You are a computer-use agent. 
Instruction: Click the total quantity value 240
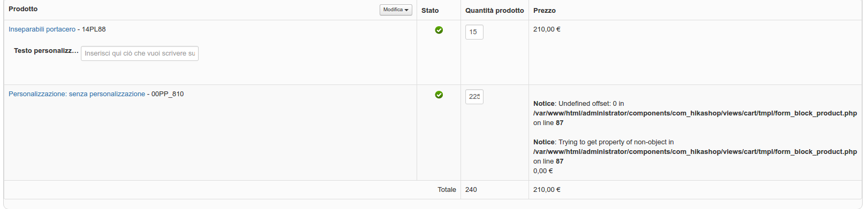pyautogui.click(x=471, y=190)
